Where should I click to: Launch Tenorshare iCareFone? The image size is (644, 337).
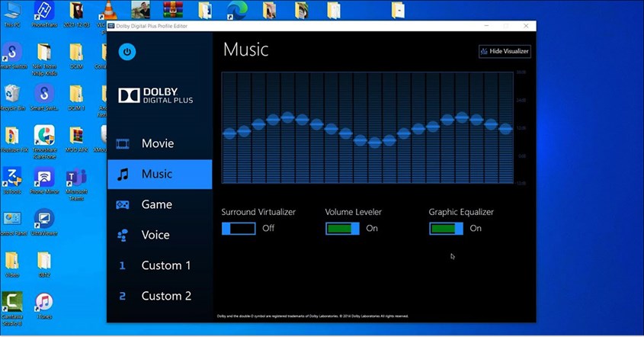[x=44, y=143]
